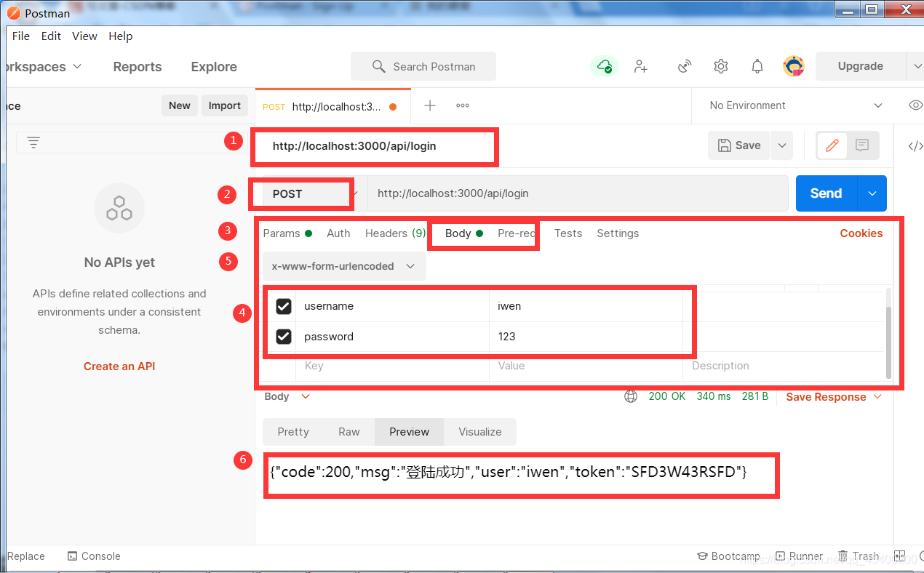
Task: Open the Cookies link
Action: (861, 233)
